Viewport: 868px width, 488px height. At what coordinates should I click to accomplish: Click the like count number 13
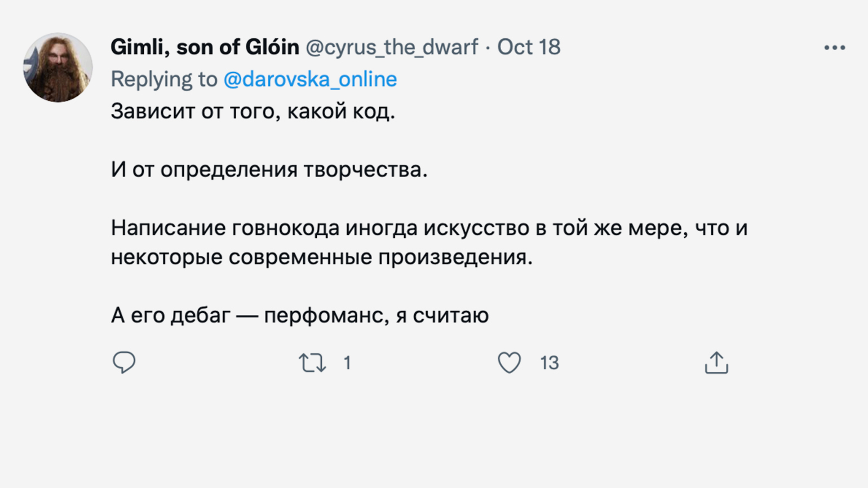(x=549, y=363)
